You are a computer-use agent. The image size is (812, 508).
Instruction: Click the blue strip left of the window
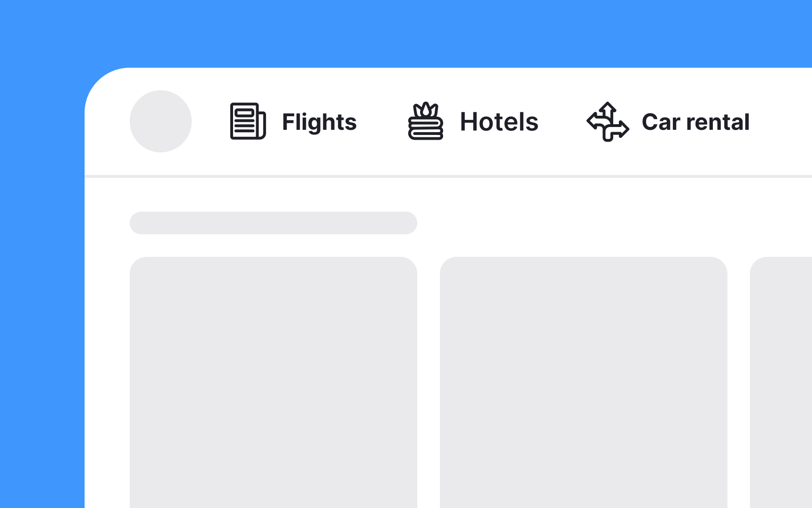coord(42,287)
